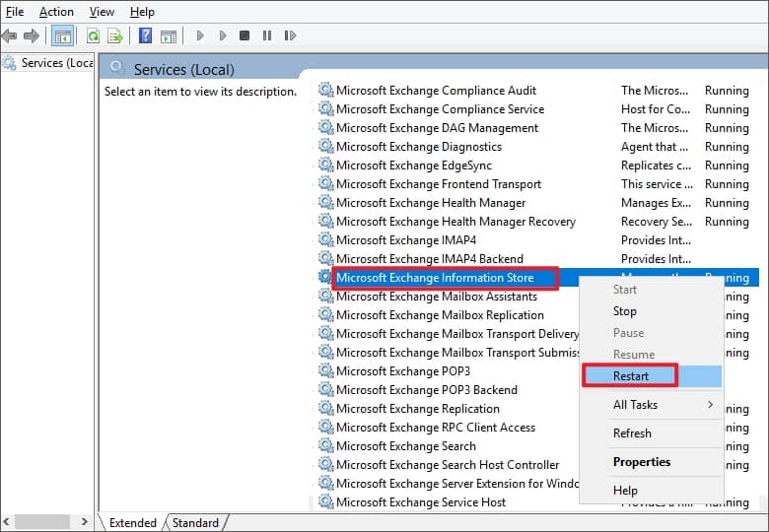Select Microsoft Exchange Mailbox Transport Submission
Viewport: 769px width, 532px height.
coord(457,353)
